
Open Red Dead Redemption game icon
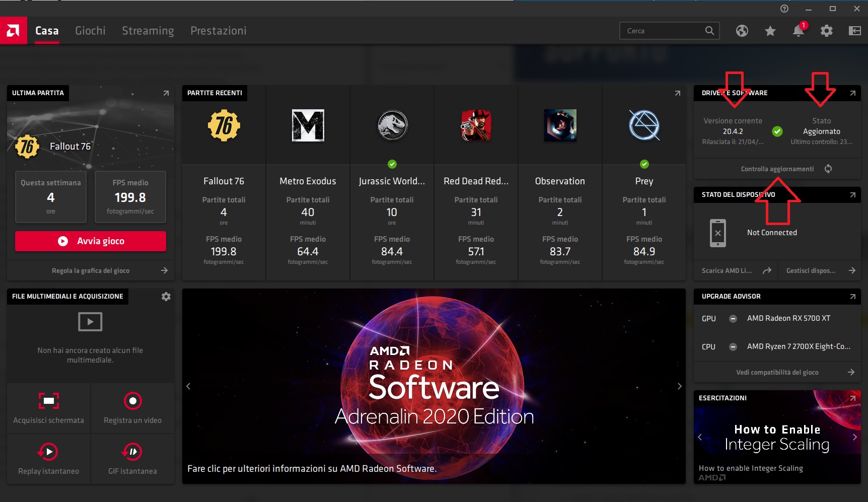476,125
